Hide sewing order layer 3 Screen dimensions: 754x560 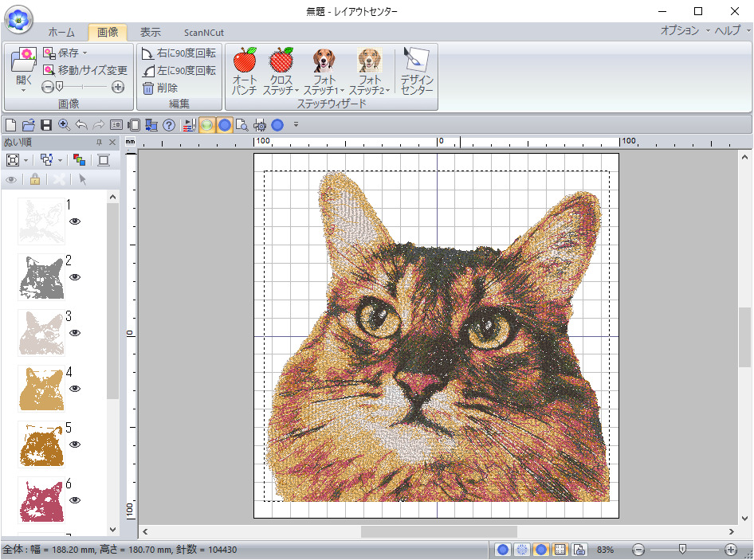(x=75, y=333)
